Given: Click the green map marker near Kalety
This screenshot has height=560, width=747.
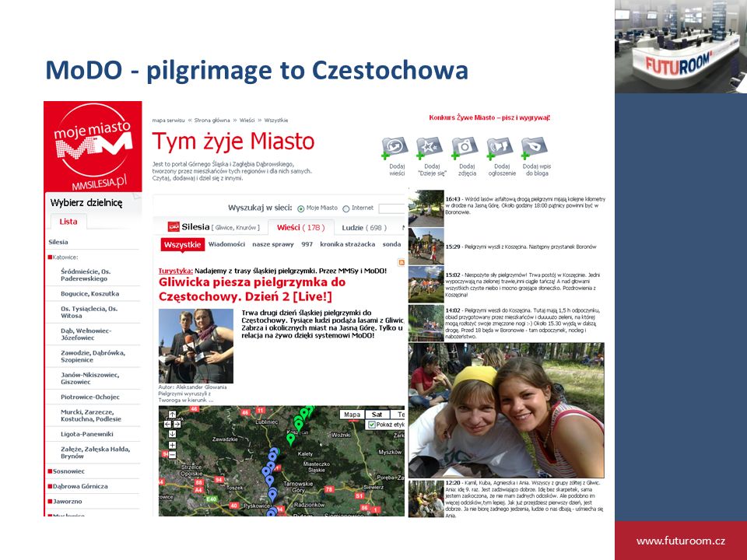Looking at the screenshot, I should point(290,439).
